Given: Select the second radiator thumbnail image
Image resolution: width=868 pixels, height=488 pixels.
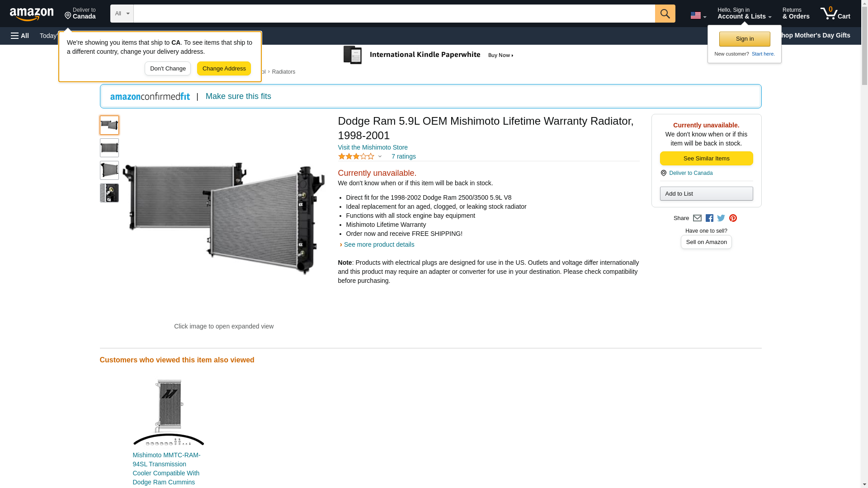Looking at the screenshot, I should click(109, 148).
